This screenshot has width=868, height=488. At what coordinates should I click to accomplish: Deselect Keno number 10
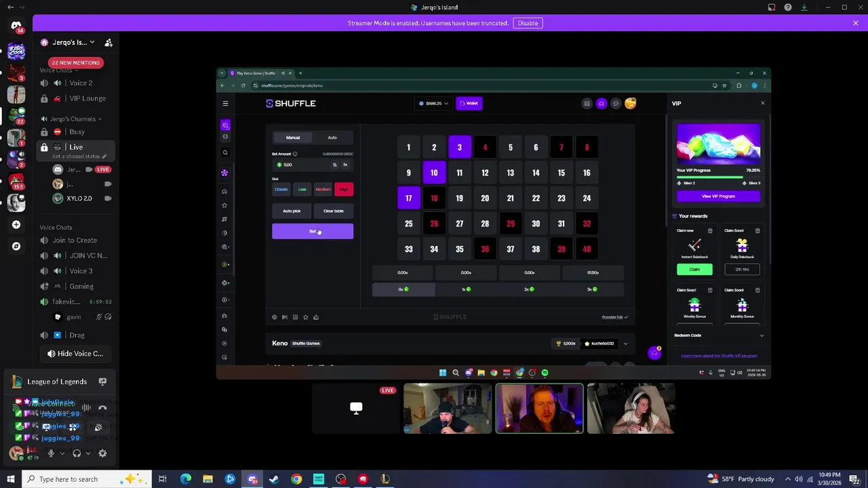[x=434, y=173]
